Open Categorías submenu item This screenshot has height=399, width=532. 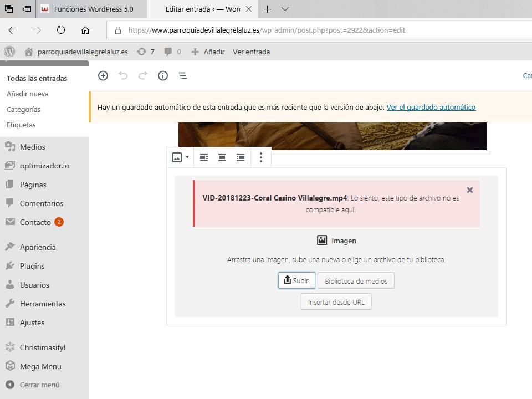[23, 110]
